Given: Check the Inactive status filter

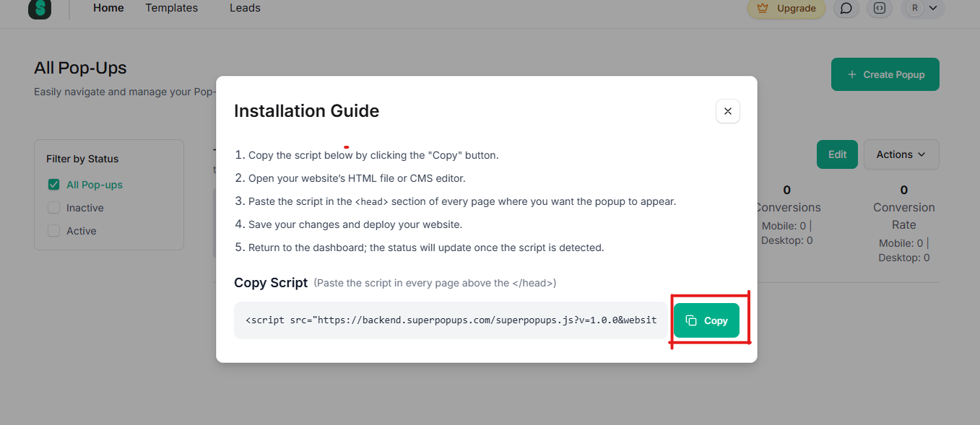Looking at the screenshot, I should pyautogui.click(x=53, y=207).
